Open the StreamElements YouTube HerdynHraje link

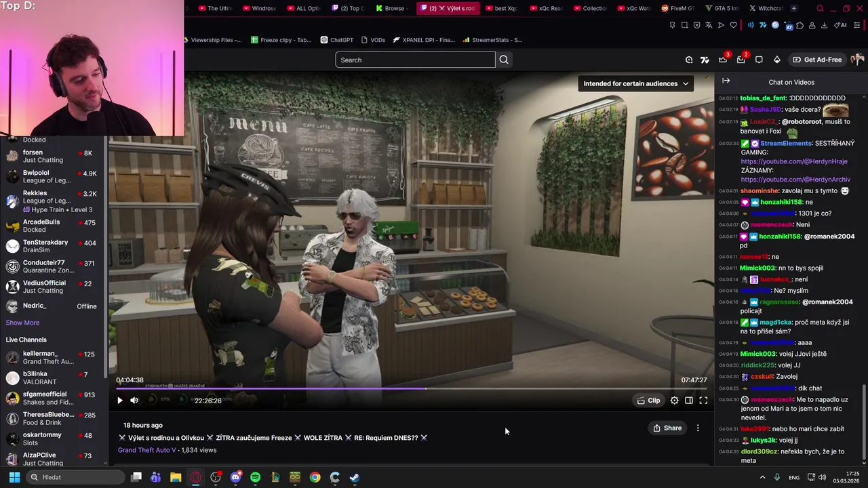pyautogui.click(x=794, y=161)
